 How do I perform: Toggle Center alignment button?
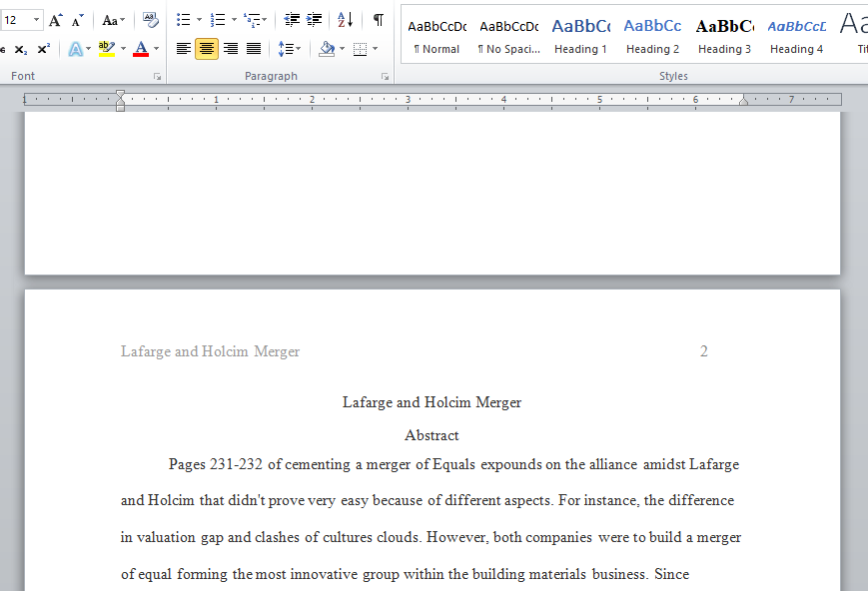[x=207, y=49]
